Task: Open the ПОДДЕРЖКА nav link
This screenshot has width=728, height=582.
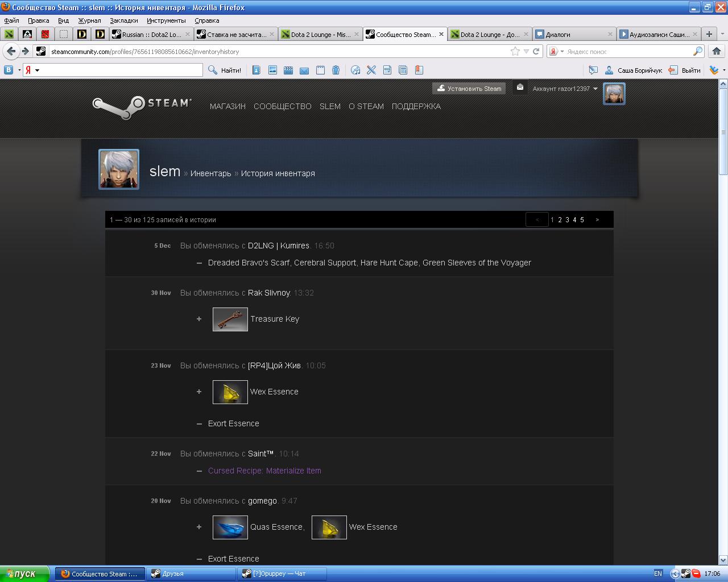Action: click(x=416, y=106)
